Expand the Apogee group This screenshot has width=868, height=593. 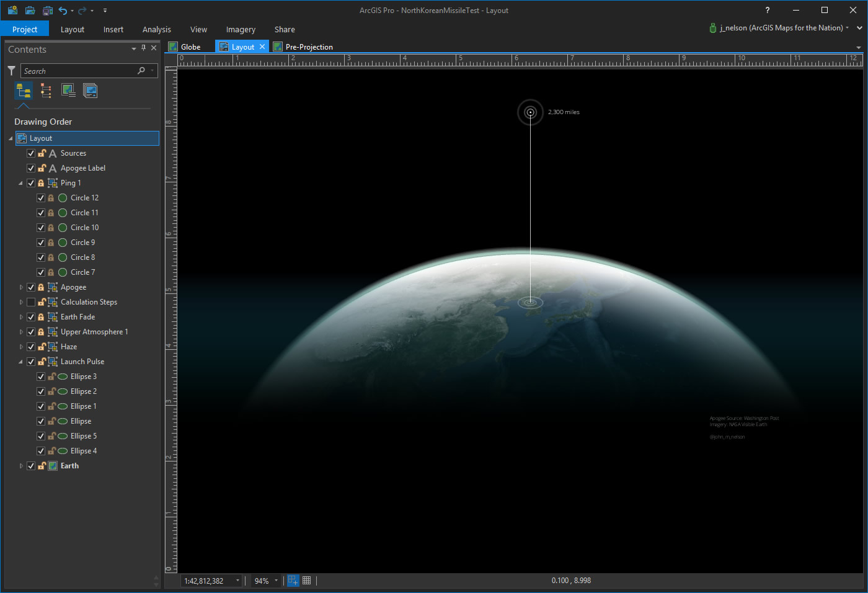21,287
